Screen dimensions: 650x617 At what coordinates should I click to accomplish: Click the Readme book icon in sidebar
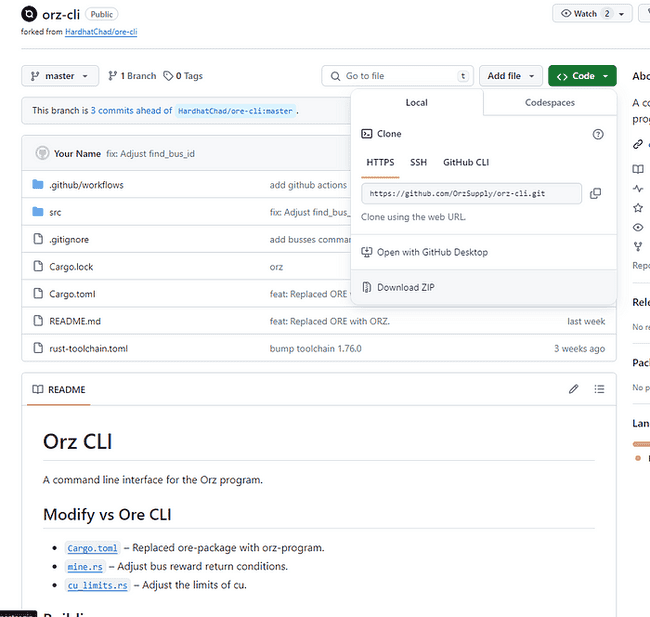coord(638,169)
